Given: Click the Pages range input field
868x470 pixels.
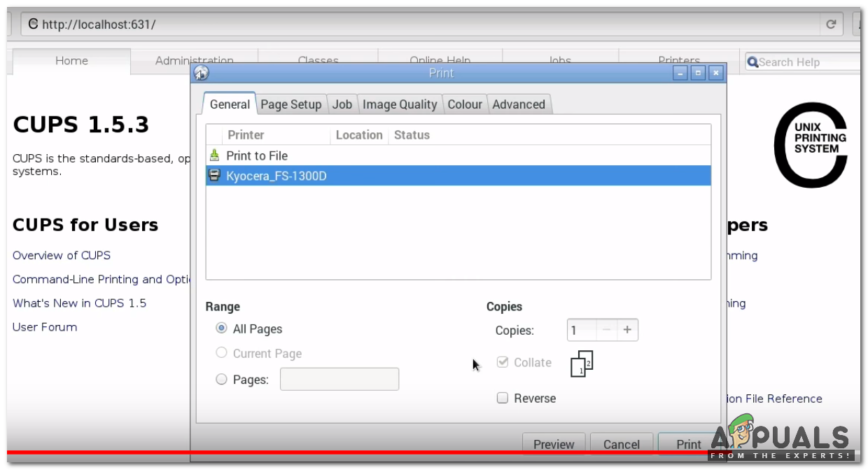Looking at the screenshot, I should click(x=339, y=379).
